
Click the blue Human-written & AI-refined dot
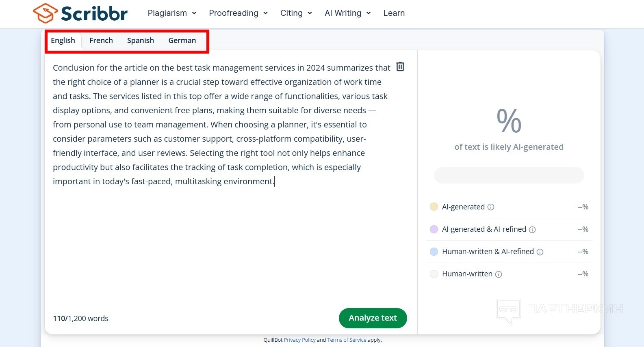point(434,252)
